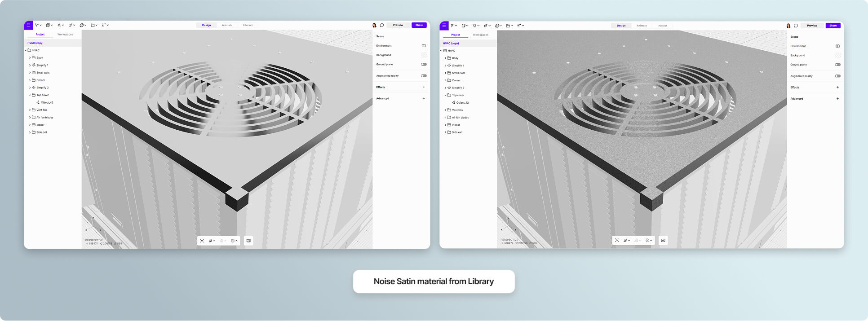The image size is (868, 321).
Task: Toggle Ground plane in the left window
Action: pos(424,64)
